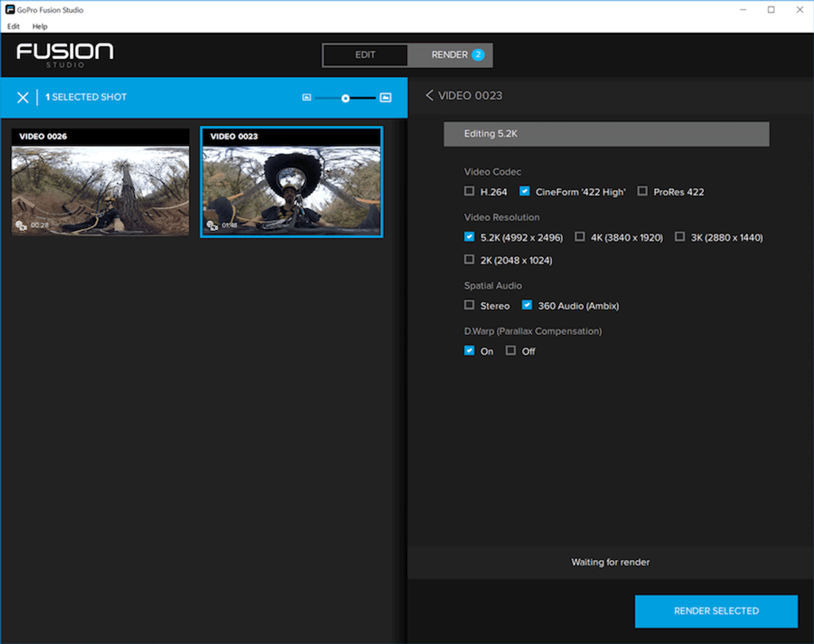Viewport: 814px width, 644px height.
Task: Close the Fusion Studio window
Action: click(799, 10)
